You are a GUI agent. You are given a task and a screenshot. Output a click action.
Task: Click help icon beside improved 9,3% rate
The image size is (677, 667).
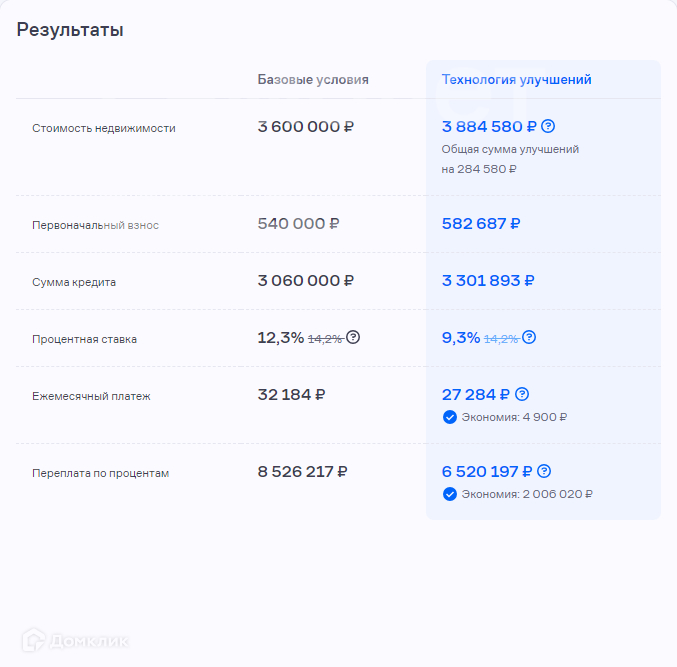pyautogui.click(x=529, y=337)
